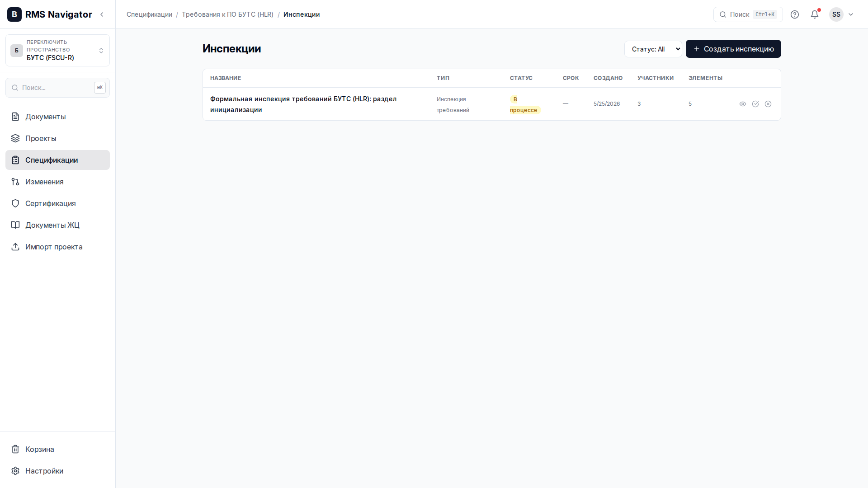Click the Проекты layers icon

click(x=15, y=138)
